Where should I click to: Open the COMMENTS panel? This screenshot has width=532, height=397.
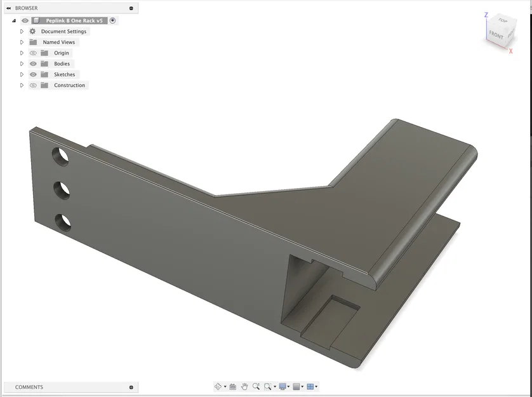coord(29,387)
